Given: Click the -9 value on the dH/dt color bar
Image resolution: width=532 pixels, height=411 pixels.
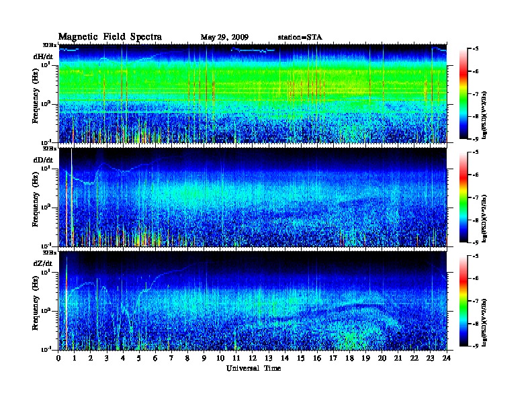Looking at the screenshot, I should pos(476,139).
